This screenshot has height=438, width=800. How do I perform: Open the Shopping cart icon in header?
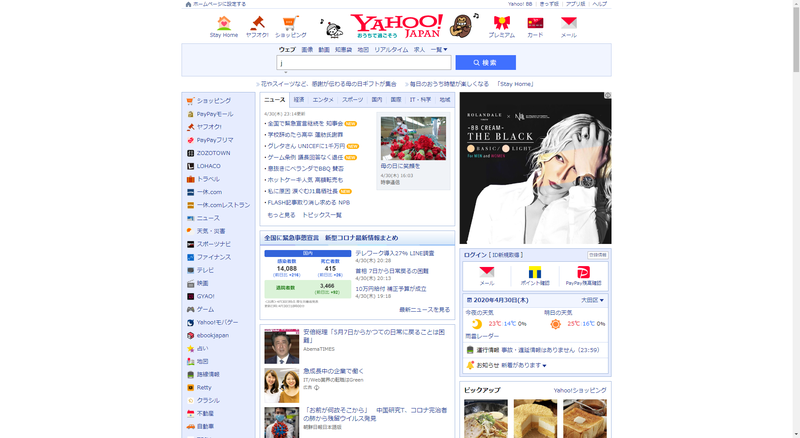290,23
